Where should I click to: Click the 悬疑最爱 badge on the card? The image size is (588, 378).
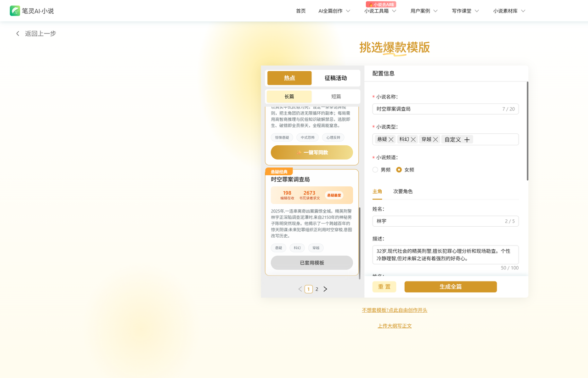334,195
